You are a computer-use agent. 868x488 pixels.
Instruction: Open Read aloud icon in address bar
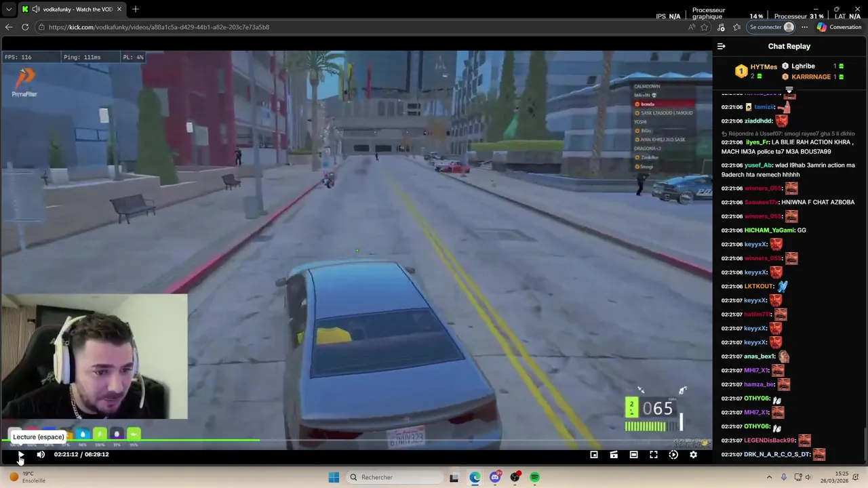click(691, 27)
